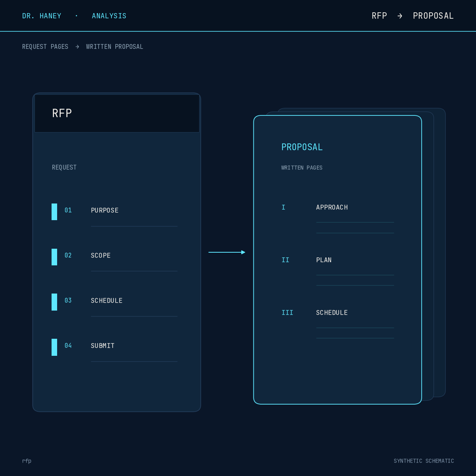Screen dimensions: 476x476
Task: Click the 'DR. HANEY' header text
Action: (42, 16)
